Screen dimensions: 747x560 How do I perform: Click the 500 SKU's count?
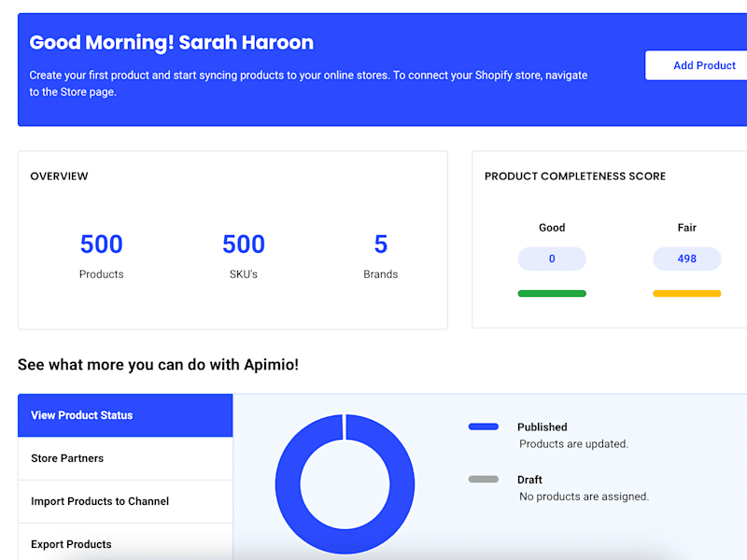[244, 245]
